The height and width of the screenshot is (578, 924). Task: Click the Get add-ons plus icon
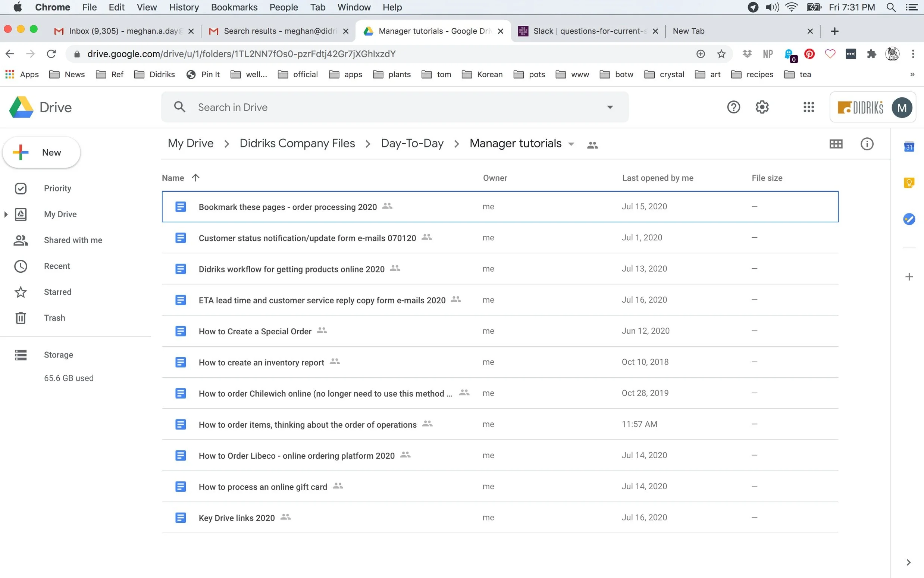[909, 277]
